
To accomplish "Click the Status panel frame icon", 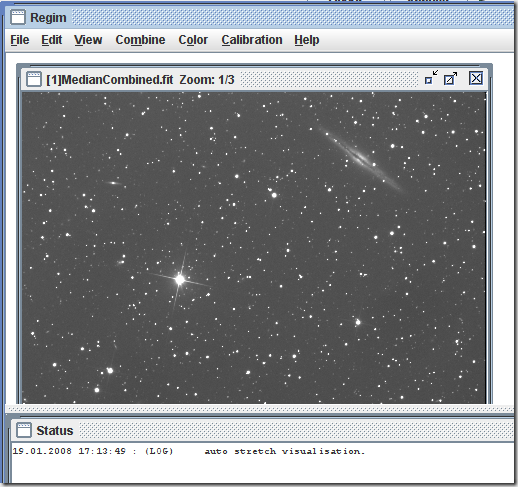I will pos(24,430).
